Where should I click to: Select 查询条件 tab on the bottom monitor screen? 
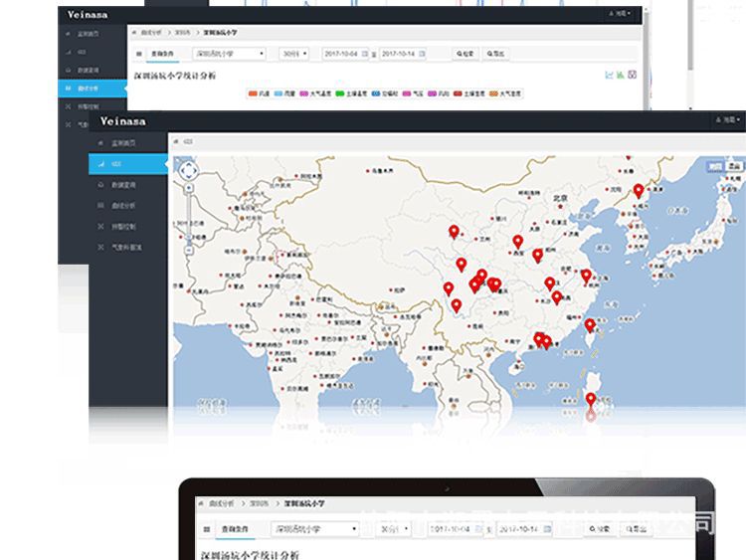coord(235,529)
